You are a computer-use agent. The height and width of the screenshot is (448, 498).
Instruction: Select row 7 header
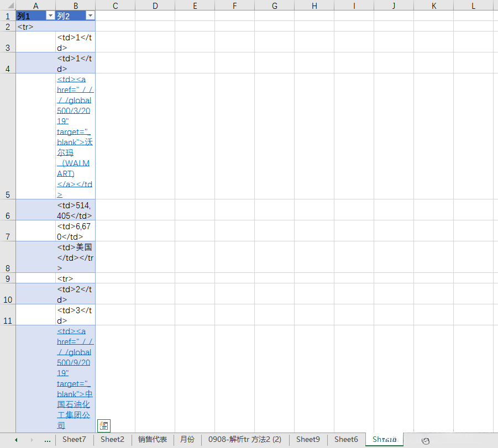click(8, 231)
